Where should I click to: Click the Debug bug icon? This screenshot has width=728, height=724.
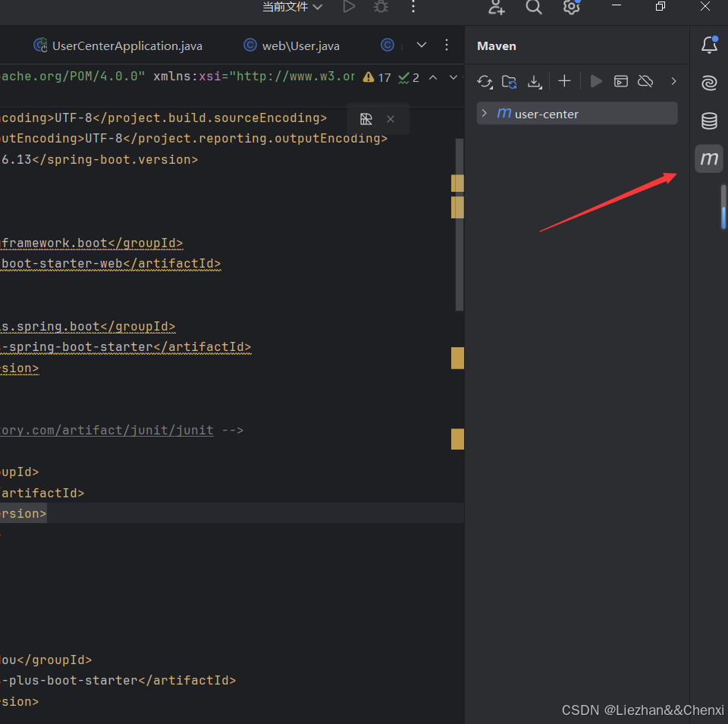click(x=381, y=7)
